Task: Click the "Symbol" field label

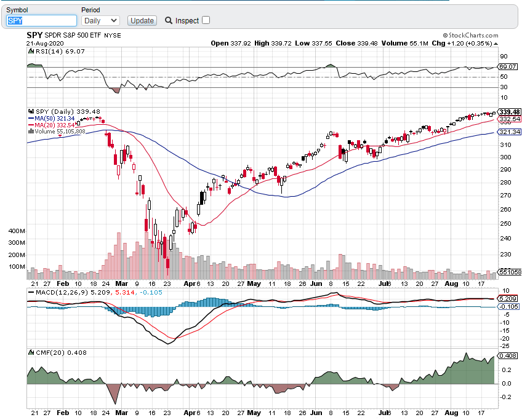Action: tap(17, 10)
